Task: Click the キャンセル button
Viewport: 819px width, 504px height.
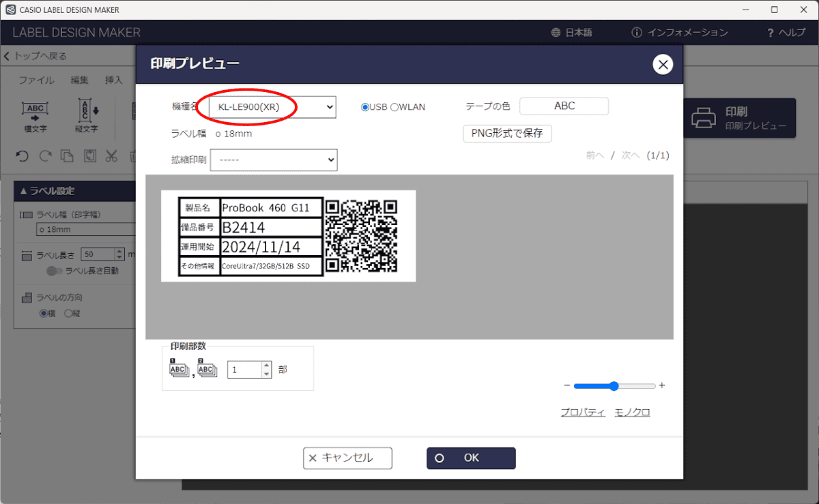Action: point(347,458)
